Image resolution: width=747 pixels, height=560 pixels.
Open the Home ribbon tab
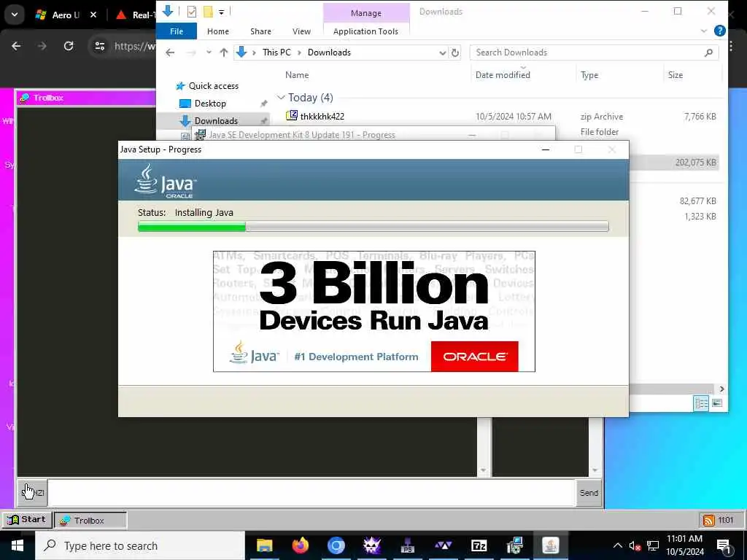217,31
